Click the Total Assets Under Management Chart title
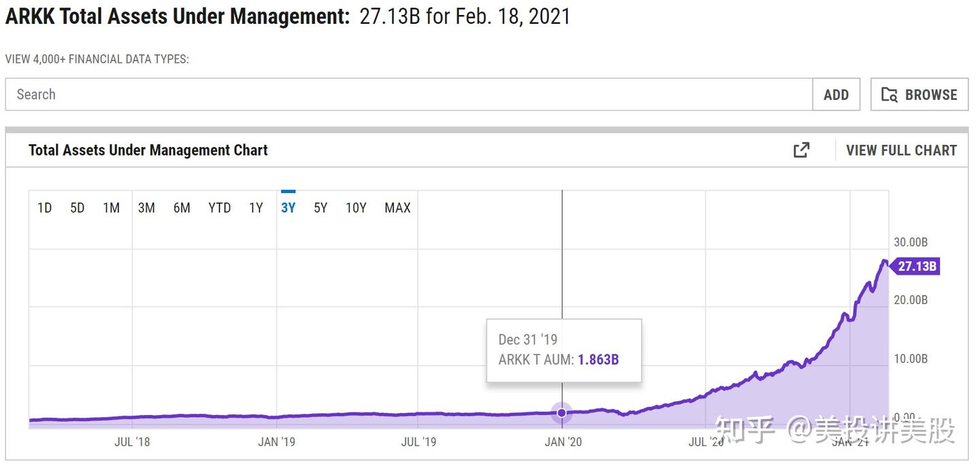Viewport: 980px width, 470px height. pyautogui.click(x=148, y=150)
